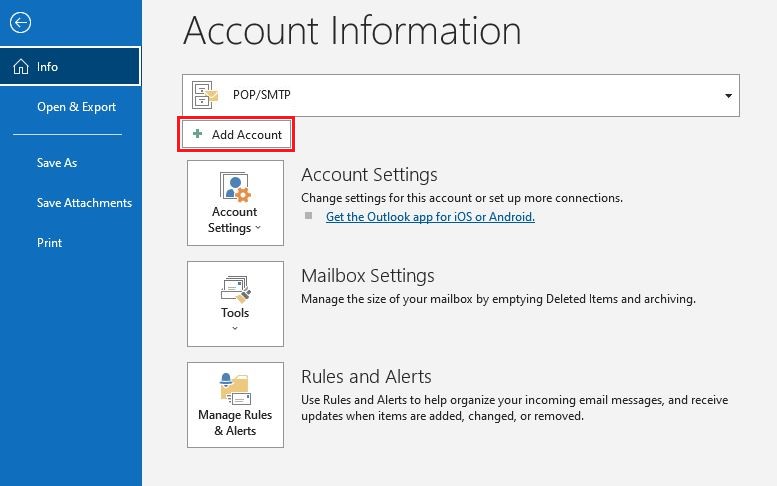
Task: Expand the Account Settings button chevron
Action: tap(258, 228)
